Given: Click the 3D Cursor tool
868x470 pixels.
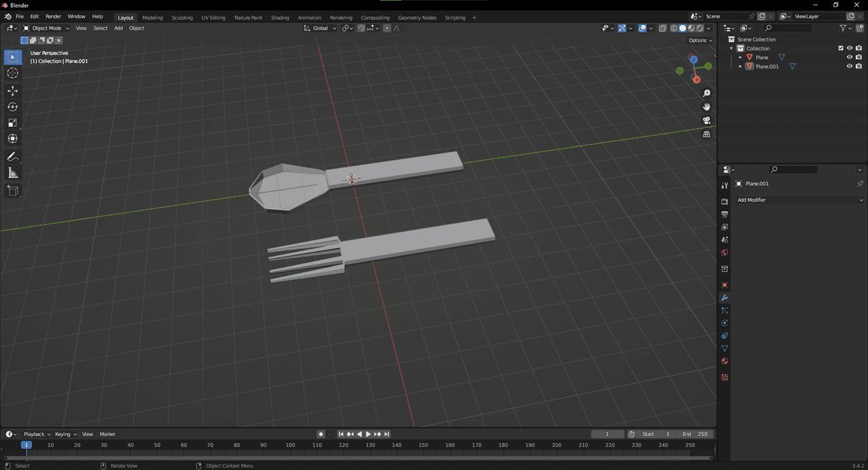Looking at the screenshot, I should [x=12, y=73].
